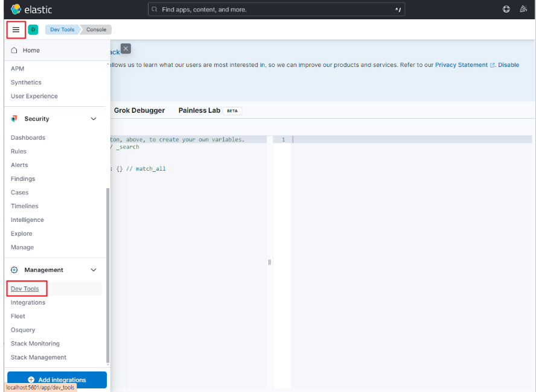Open Synthetics from the navigation
Screen dimensions: 536x392
point(26,82)
